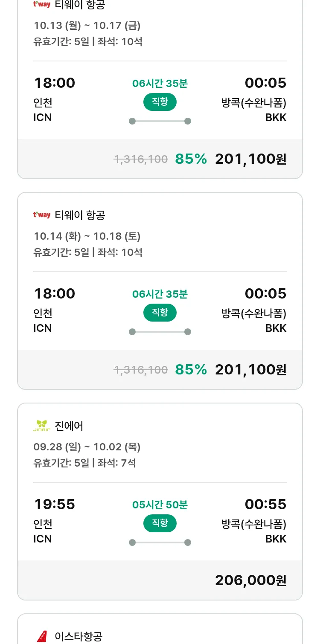Open the 진에어 airline name
Screen dimensions: 320x644
pos(69,426)
